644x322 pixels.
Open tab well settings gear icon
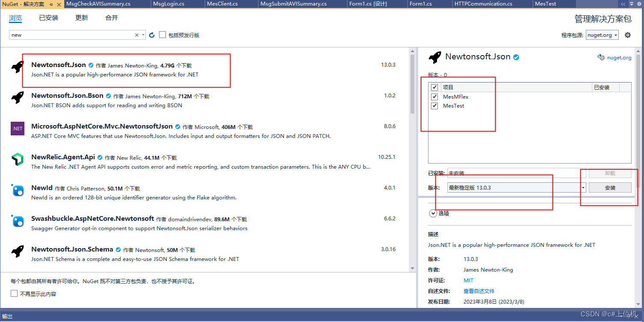(639, 4)
